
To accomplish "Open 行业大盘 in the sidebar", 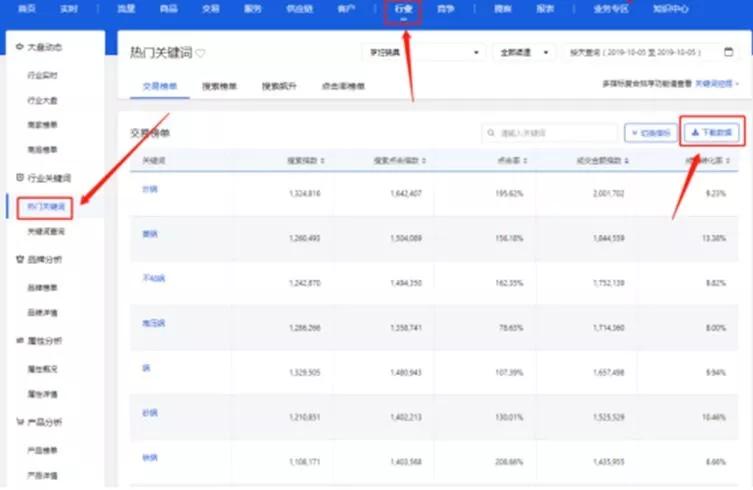I will click(42, 100).
